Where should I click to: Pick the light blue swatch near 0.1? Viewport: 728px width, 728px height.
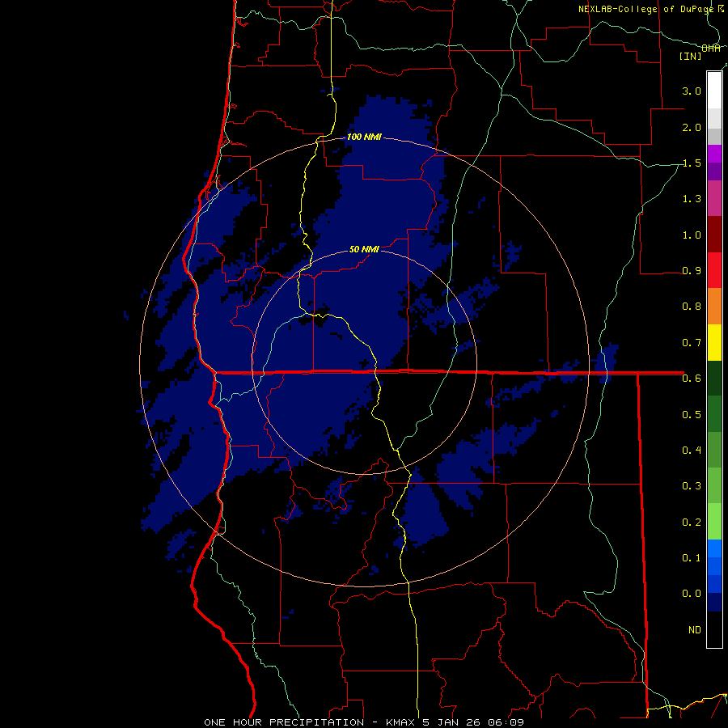point(714,548)
